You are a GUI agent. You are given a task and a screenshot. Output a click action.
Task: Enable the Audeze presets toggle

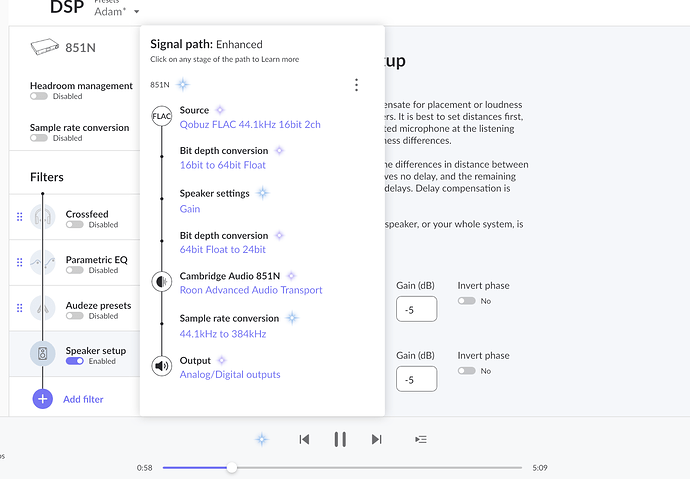[74, 316]
